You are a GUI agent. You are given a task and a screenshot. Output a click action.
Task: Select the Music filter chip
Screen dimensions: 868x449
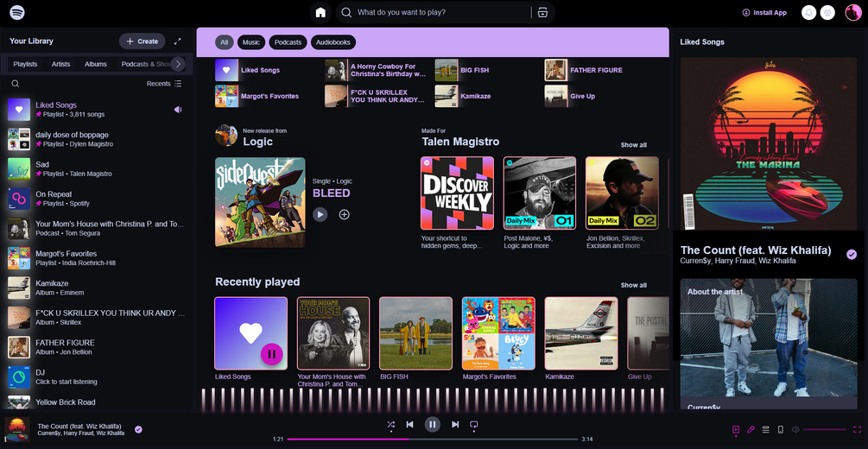(x=251, y=42)
